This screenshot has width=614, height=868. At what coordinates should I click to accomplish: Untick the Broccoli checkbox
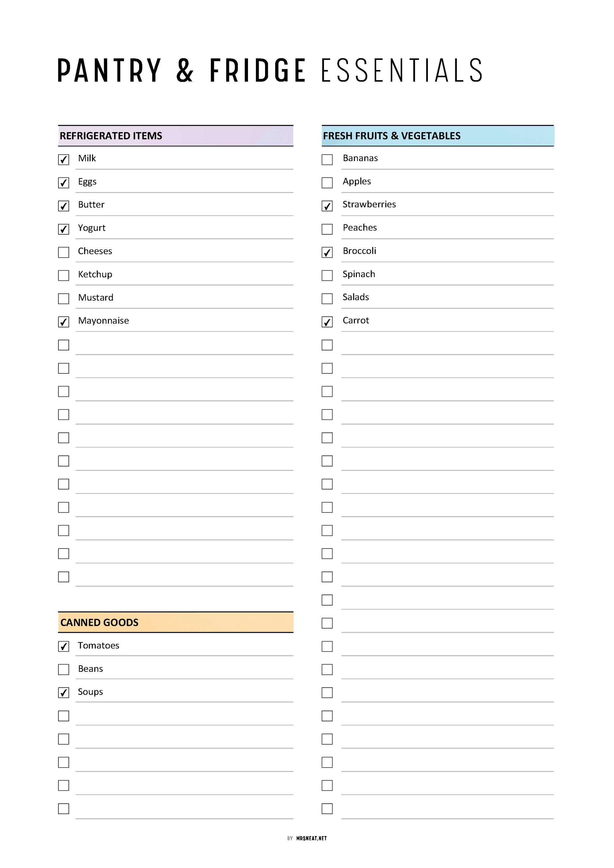[327, 252]
